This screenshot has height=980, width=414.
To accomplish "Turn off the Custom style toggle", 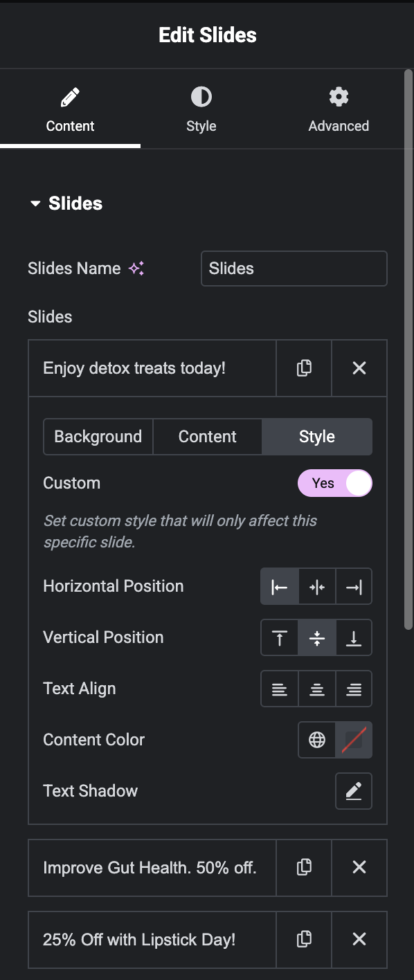I will 335,483.
